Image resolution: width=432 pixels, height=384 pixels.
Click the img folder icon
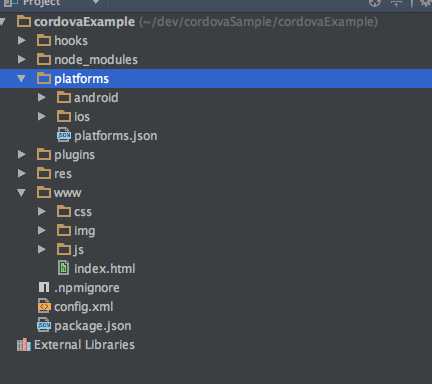64,230
